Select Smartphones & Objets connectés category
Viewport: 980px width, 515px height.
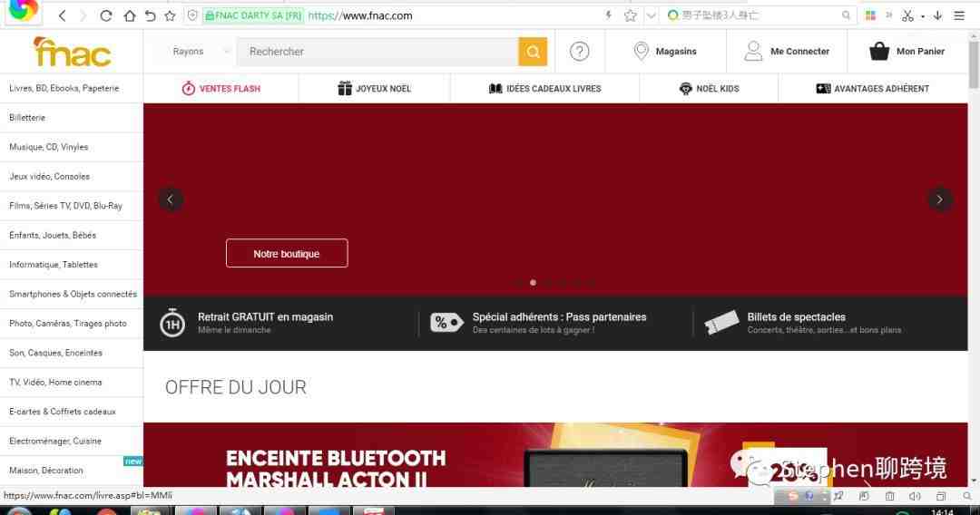pos(72,294)
